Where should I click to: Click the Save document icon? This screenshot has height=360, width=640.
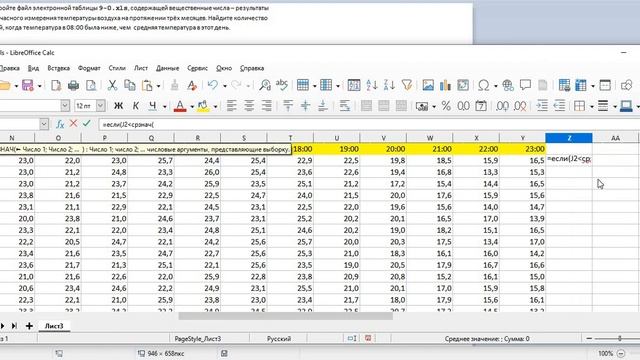pyautogui.click(x=27, y=85)
